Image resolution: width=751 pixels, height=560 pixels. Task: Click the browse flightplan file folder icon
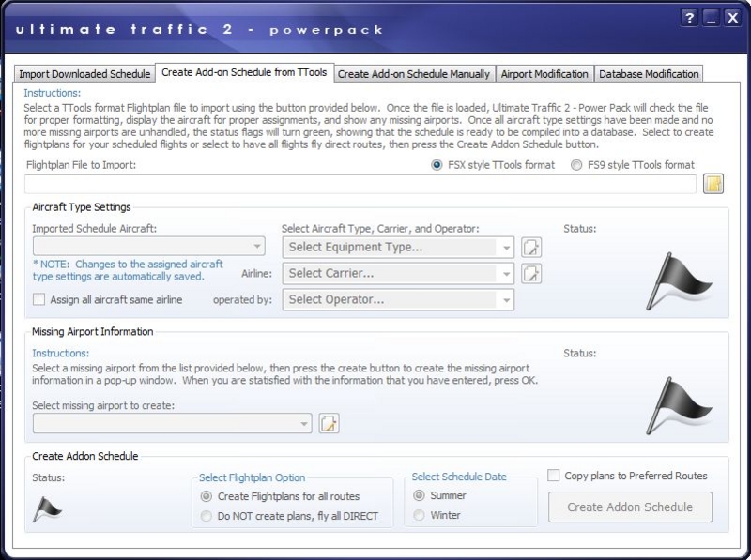pyautogui.click(x=713, y=184)
